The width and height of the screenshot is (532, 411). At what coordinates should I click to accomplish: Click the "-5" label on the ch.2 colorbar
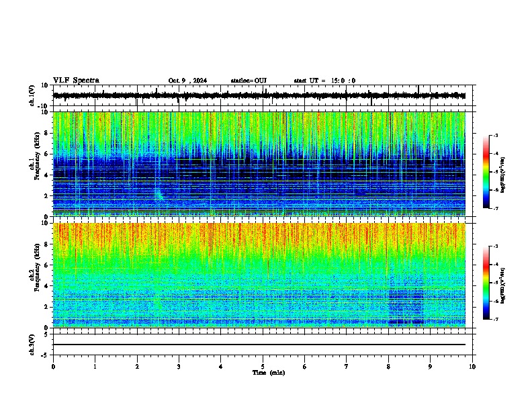[495, 283]
